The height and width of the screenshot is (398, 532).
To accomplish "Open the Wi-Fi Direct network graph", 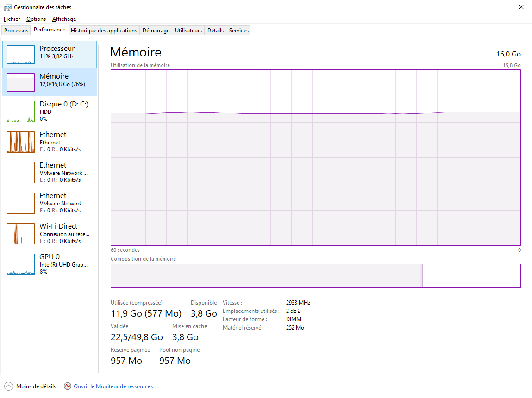I will point(21,234).
